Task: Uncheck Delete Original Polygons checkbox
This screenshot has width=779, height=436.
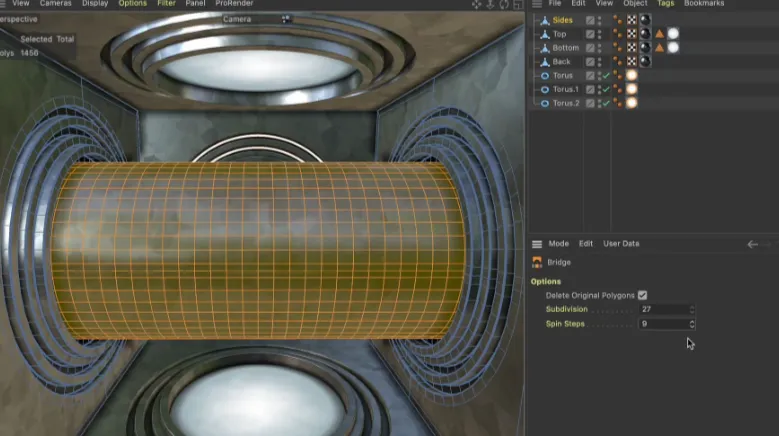Action: point(643,295)
